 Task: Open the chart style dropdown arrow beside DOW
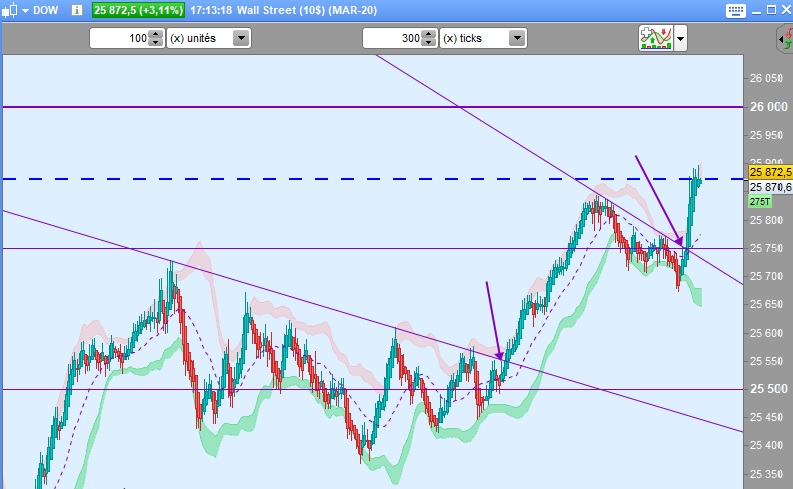[25, 11]
